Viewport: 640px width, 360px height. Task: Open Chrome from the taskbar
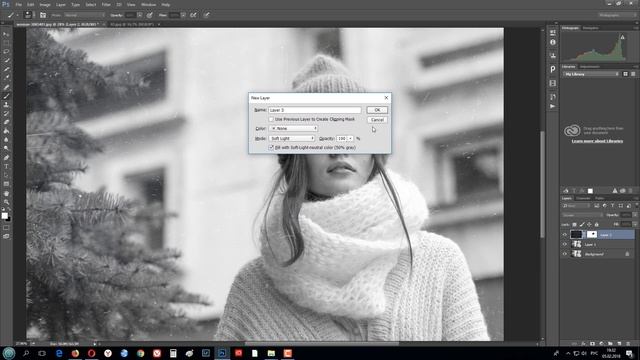(x=140, y=353)
